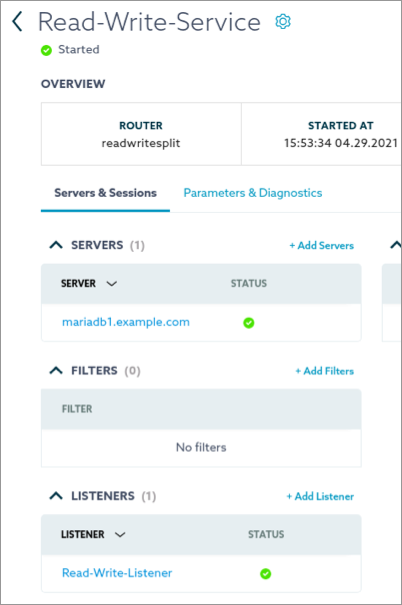Click the Started status text
Screen dimensions: 402x605
click(x=79, y=50)
